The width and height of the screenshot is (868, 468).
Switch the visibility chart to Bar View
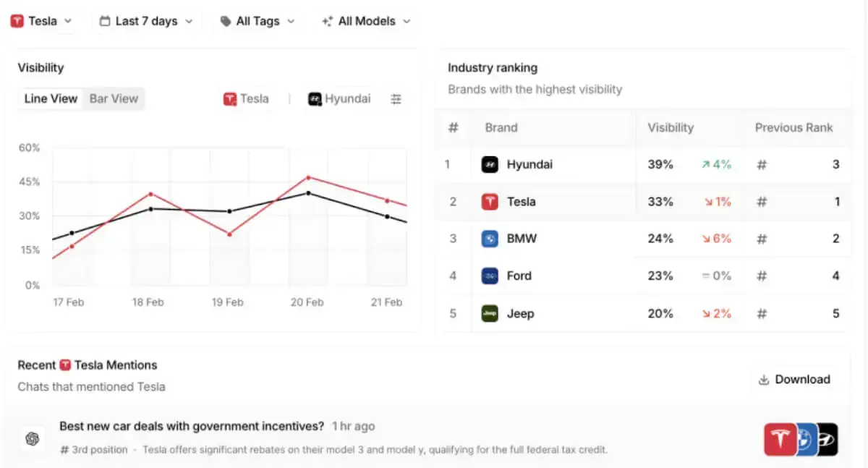pos(114,98)
